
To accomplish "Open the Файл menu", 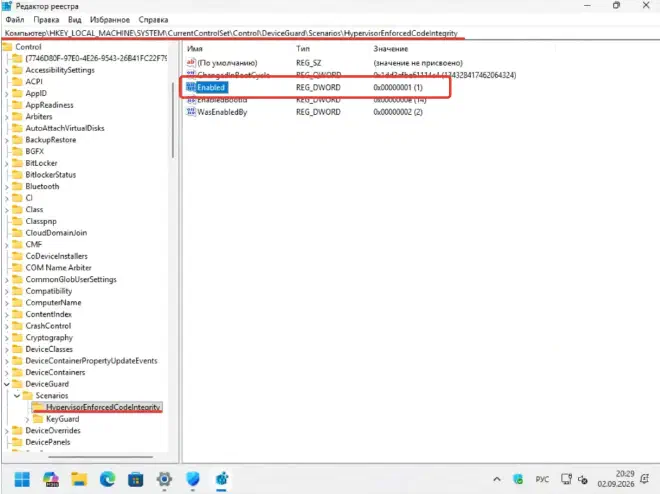I will pyautogui.click(x=15, y=20).
